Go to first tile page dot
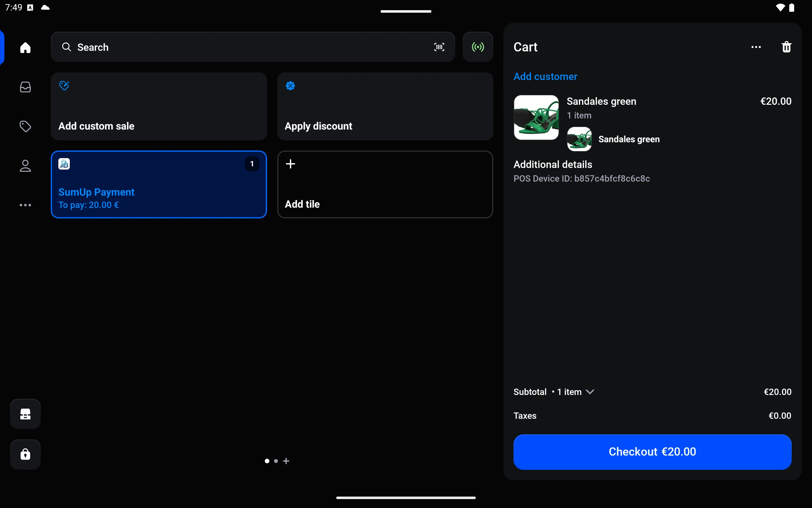 267,461
